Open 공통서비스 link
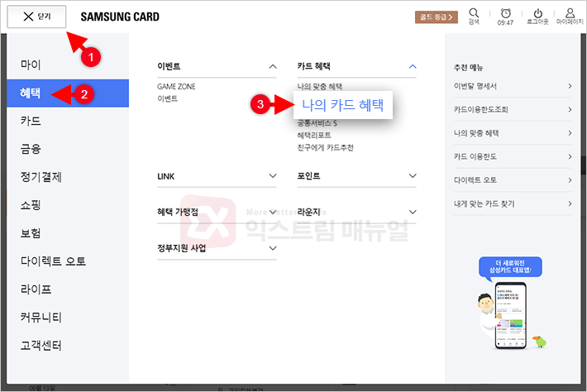587x392 pixels. pyautogui.click(x=317, y=122)
